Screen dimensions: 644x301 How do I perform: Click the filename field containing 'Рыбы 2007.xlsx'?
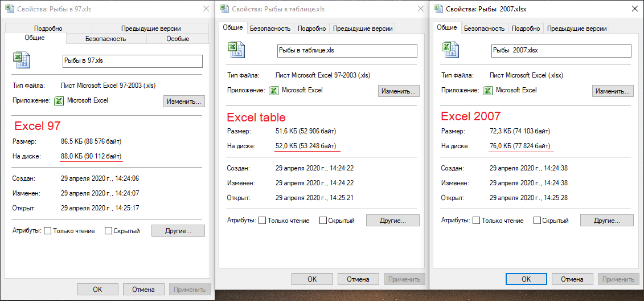(x=561, y=50)
